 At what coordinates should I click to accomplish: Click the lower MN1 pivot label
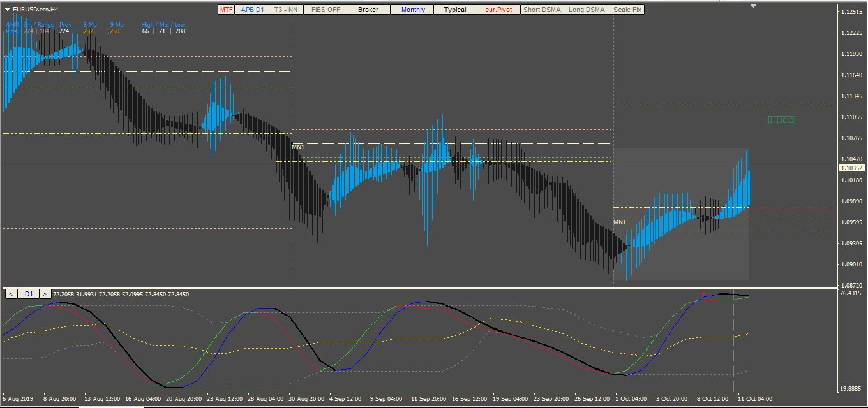click(x=620, y=222)
